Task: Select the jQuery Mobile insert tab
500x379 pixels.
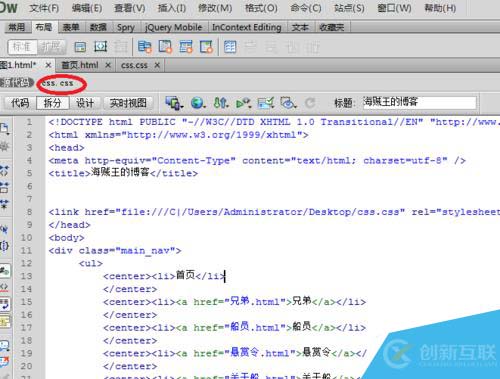Action: 174,27
